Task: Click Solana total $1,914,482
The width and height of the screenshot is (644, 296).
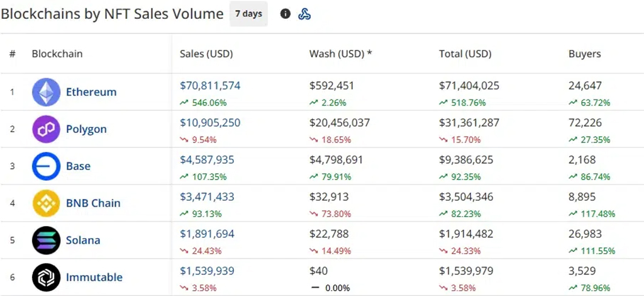Action: pyautogui.click(x=466, y=234)
